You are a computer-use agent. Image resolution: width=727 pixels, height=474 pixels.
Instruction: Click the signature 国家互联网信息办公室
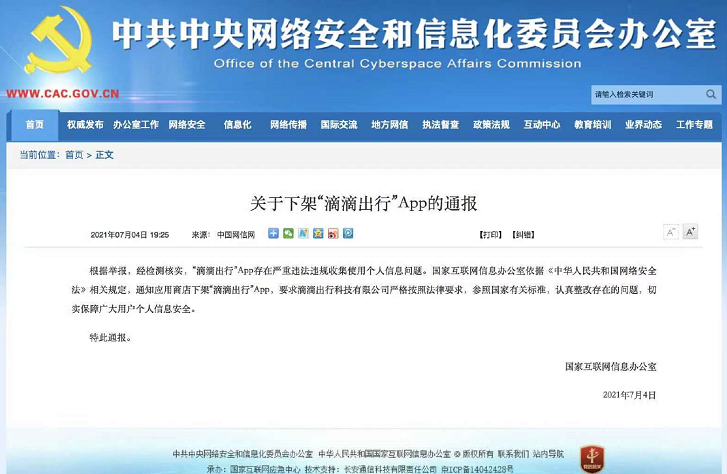611,366
